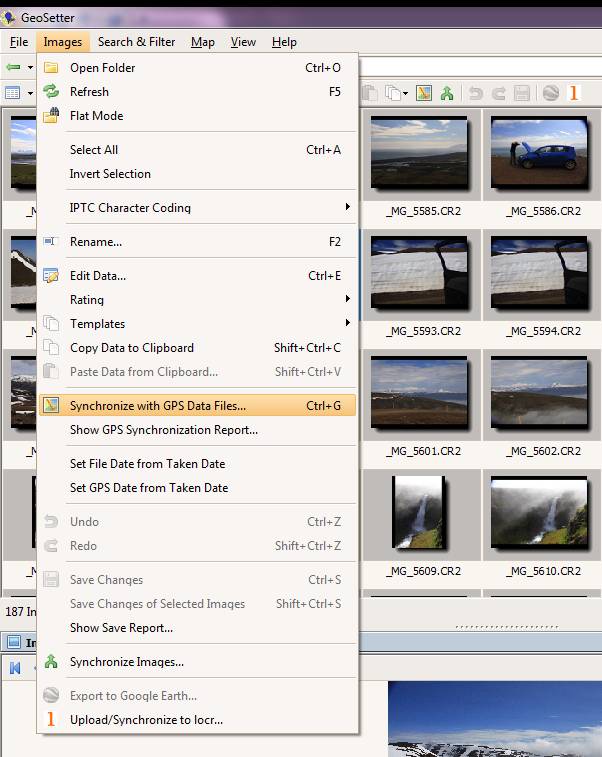
Task: Toggle Flat Mode in the Images menu
Action: click(96, 116)
